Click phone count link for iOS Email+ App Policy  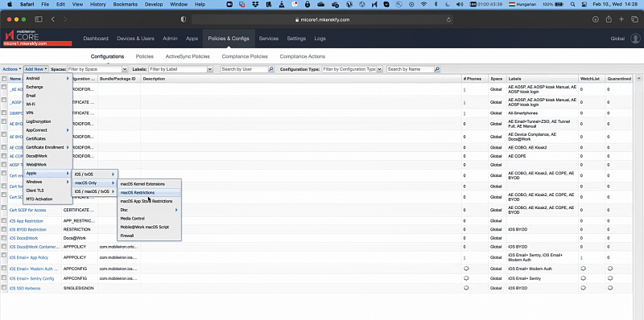[464, 257]
